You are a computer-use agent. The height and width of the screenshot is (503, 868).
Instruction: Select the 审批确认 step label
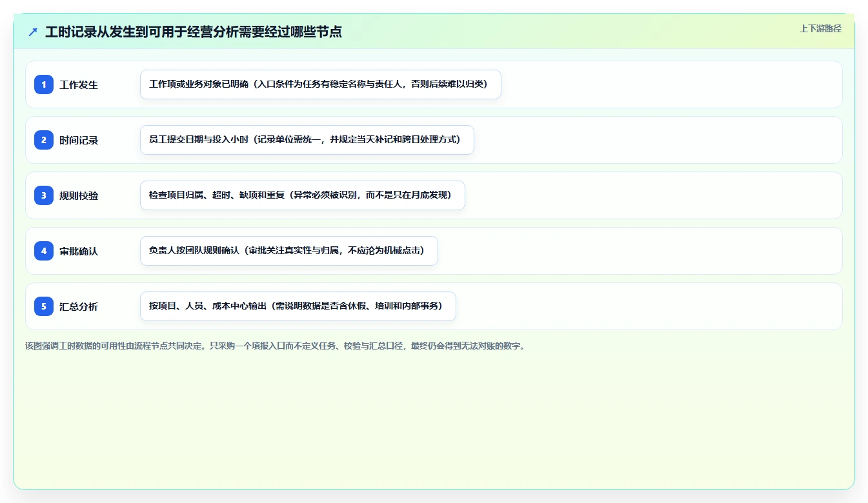[79, 251]
